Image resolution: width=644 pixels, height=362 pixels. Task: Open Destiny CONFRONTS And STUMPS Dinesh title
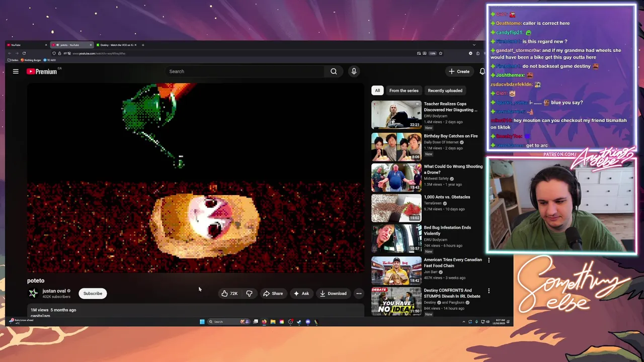coord(452,293)
